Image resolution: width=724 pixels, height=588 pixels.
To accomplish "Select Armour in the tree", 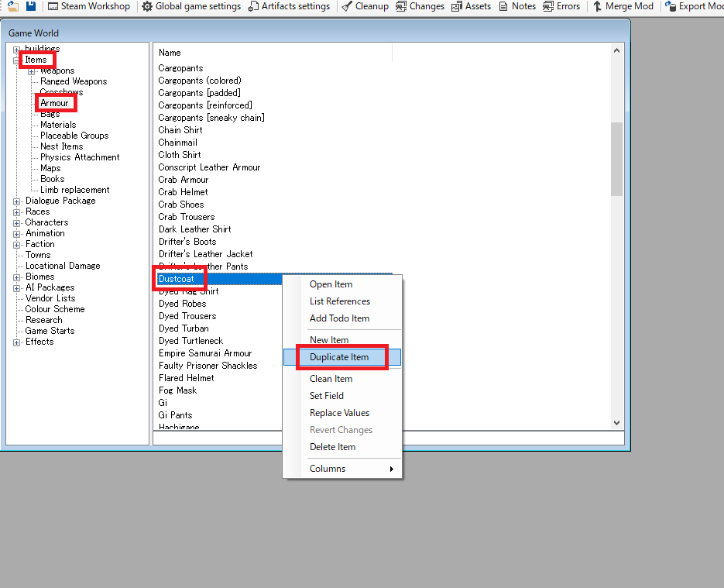I will (54, 103).
